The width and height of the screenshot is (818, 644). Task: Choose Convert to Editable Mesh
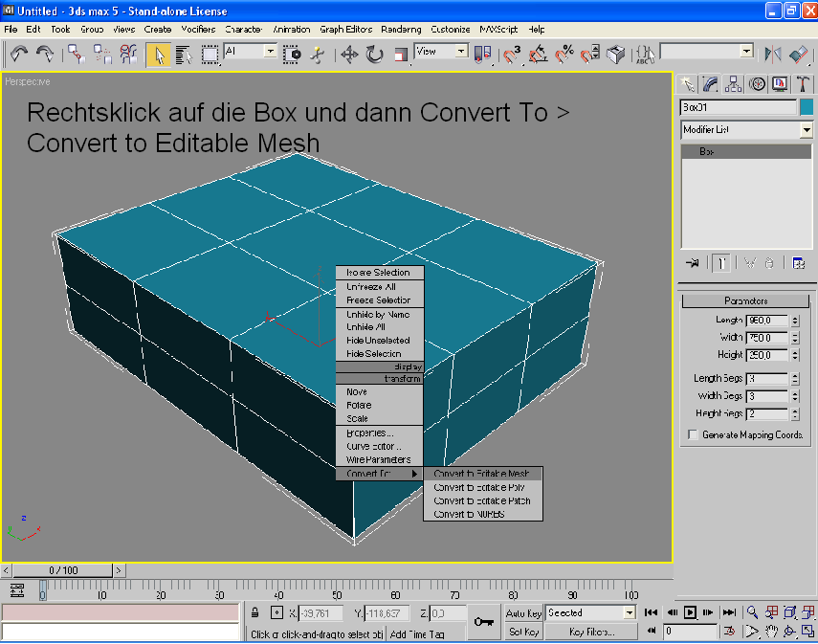481,474
